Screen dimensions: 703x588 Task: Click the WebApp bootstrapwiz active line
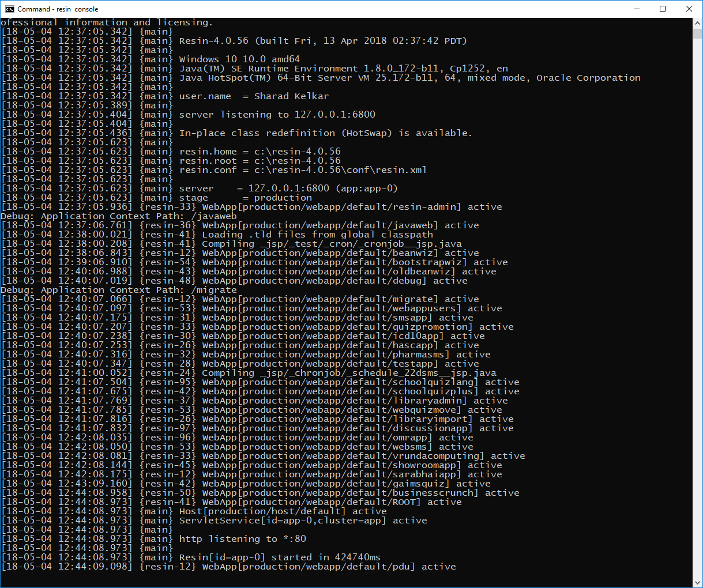(355, 262)
